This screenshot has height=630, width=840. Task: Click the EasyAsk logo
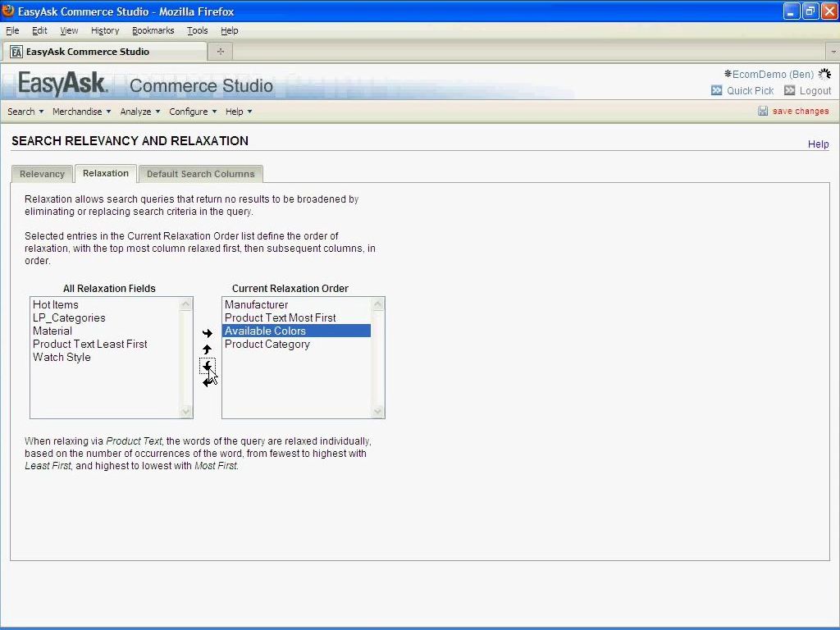pyautogui.click(x=63, y=84)
